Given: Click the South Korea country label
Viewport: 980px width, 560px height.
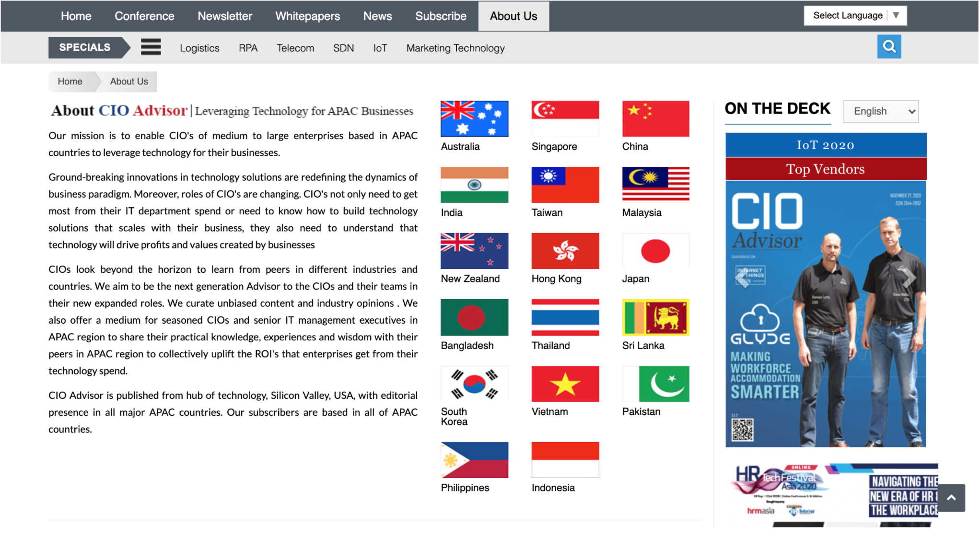Looking at the screenshot, I should [454, 417].
